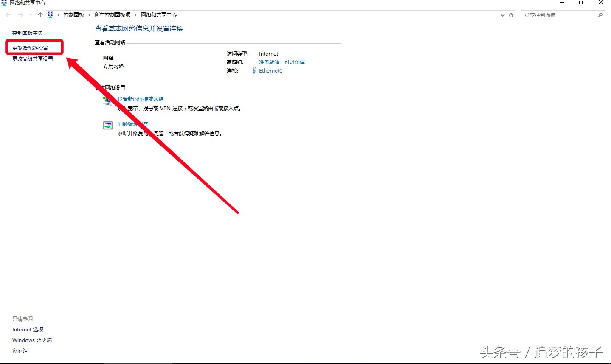Open Internet 选项 link
The image size is (611, 364).
pyautogui.click(x=28, y=329)
